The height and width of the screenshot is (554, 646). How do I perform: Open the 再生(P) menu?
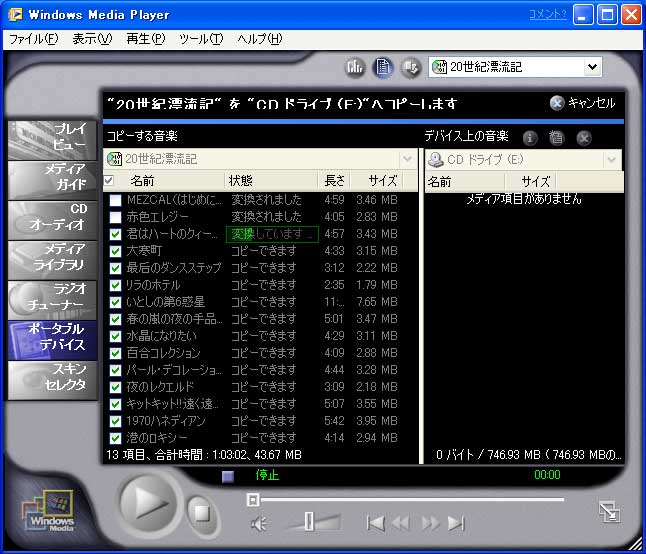click(145, 39)
